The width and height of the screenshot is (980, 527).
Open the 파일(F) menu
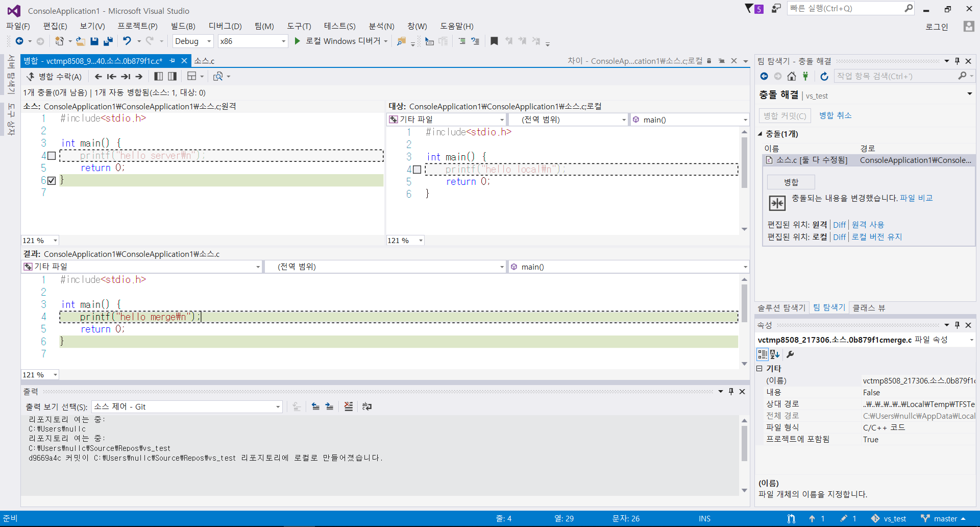18,26
